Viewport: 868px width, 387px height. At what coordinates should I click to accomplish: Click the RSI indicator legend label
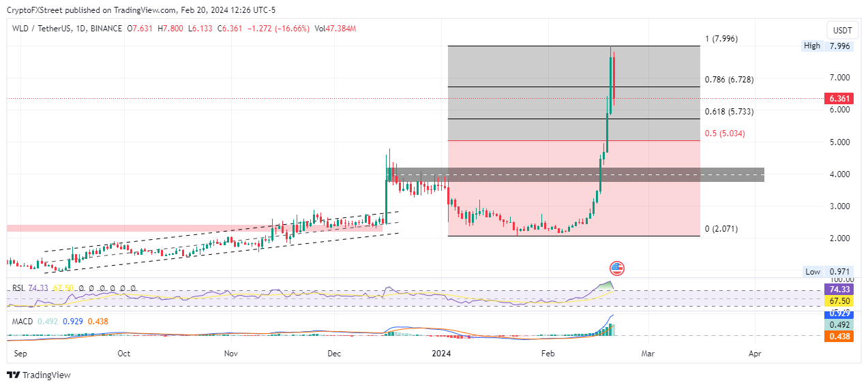pyautogui.click(x=19, y=288)
